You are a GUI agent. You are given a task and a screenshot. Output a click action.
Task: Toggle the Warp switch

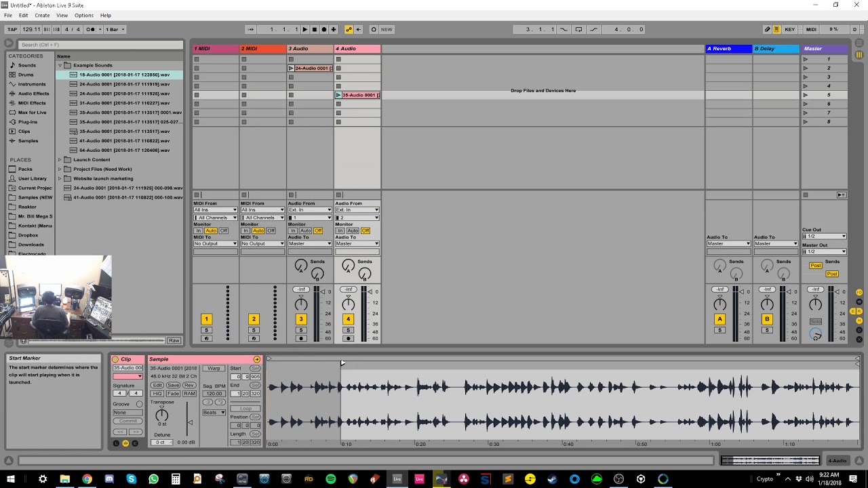[x=214, y=368]
